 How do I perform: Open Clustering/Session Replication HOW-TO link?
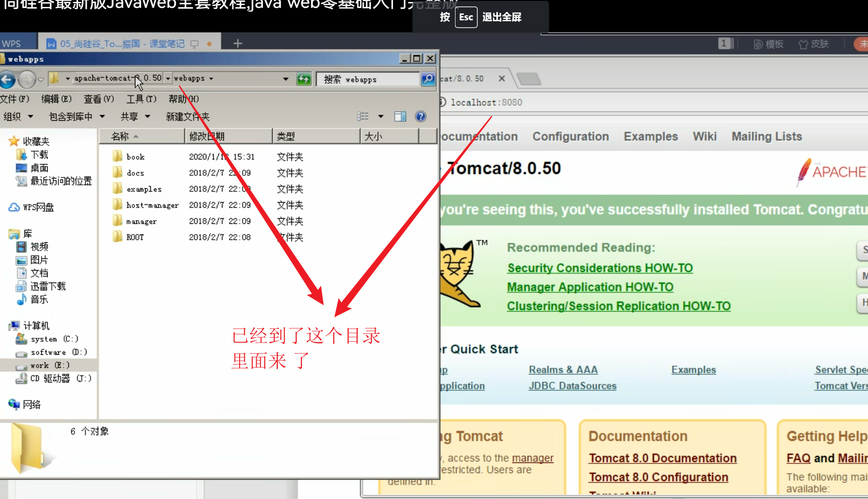(619, 306)
